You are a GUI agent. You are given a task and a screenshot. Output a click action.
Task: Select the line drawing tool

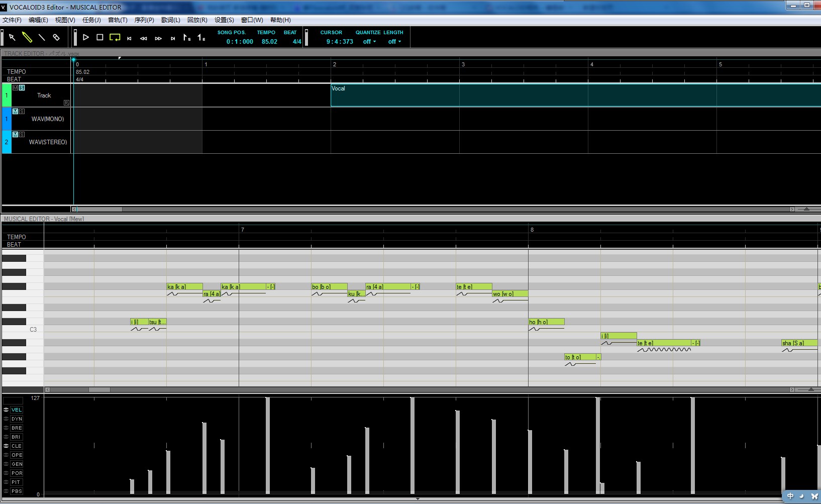(x=42, y=37)
